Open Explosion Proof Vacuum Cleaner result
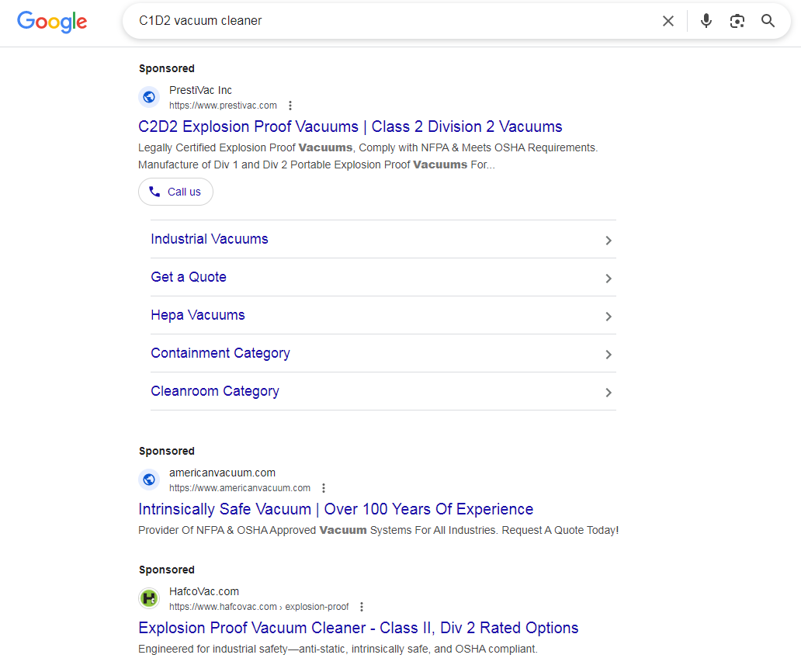Screen dimensions: 801x672 tap(358, 628)
